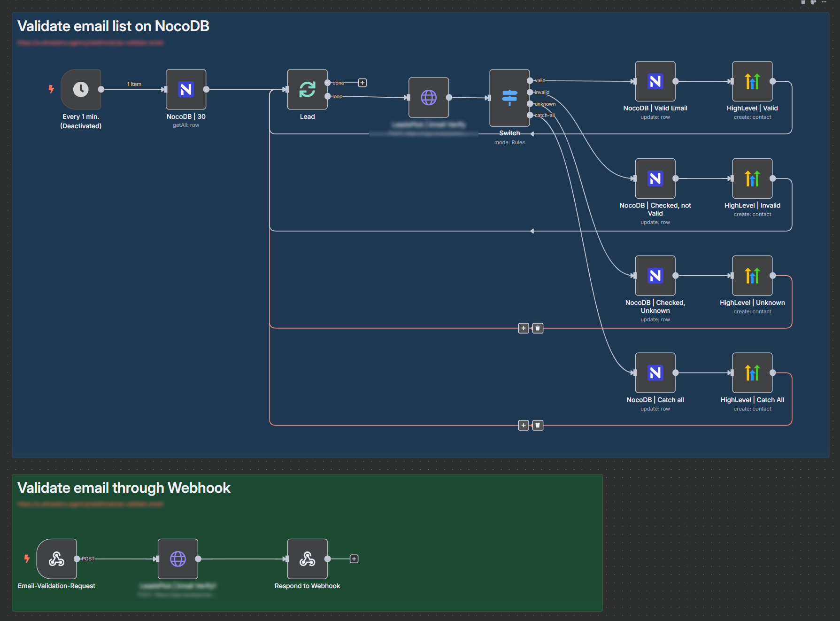840x621 pixels.
Task: Open the Switch rules node
Action: 510,98
